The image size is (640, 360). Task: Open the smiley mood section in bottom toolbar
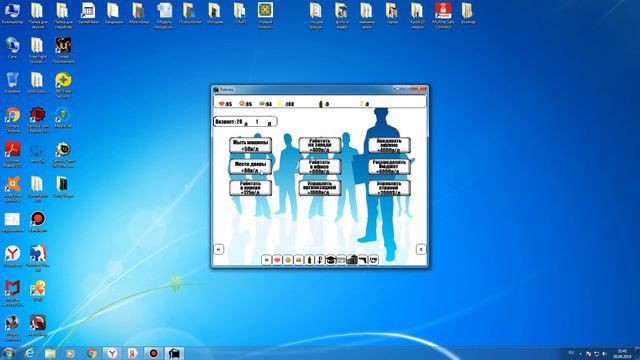click(x=288, y=260)
